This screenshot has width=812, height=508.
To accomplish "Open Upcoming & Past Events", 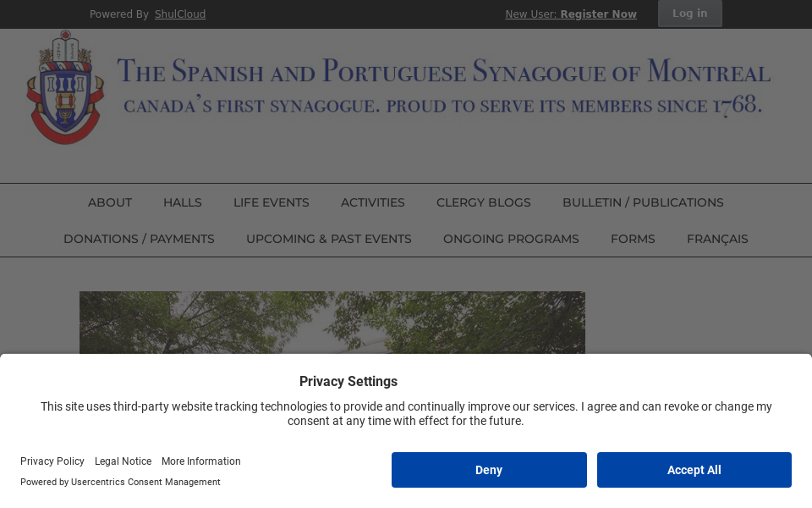I will pyautogui.click(x=329, y=239).
